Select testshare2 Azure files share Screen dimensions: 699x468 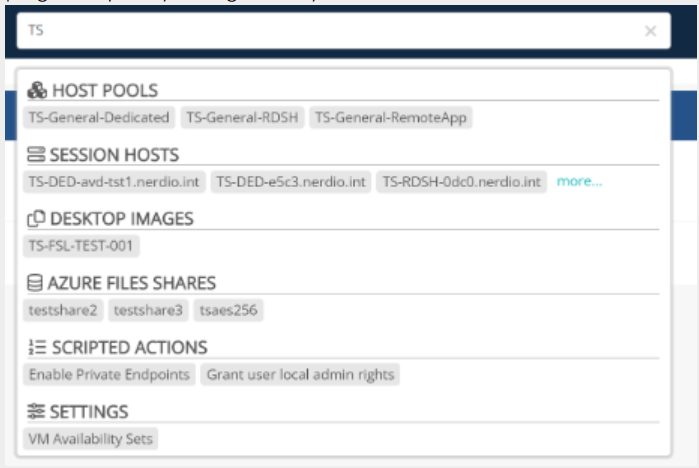coord(63,310)
